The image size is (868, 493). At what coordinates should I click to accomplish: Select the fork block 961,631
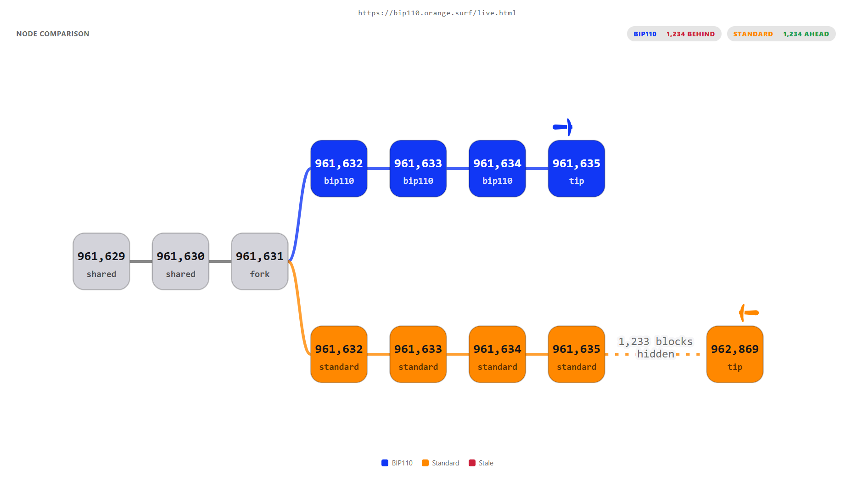[260, 261]
